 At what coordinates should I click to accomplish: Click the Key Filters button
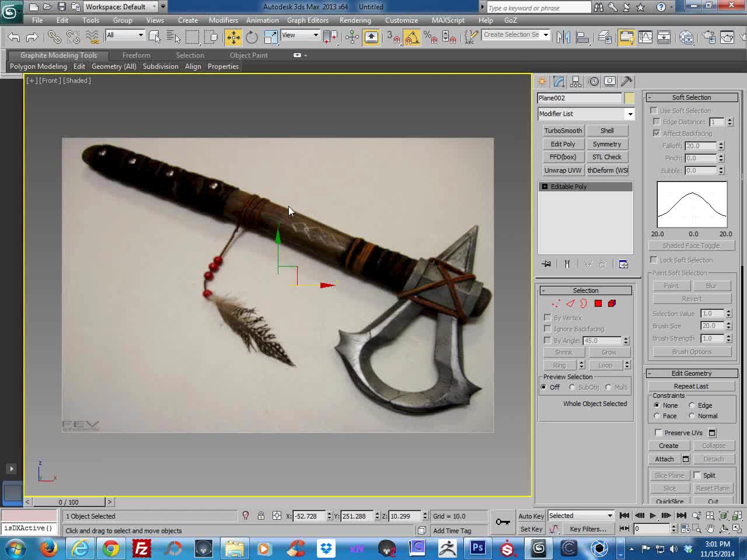point(588,529)
